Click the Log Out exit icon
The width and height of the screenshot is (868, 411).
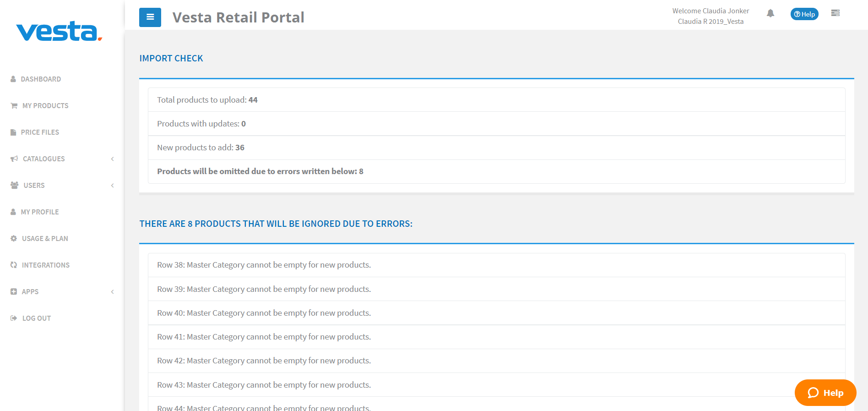14,318
